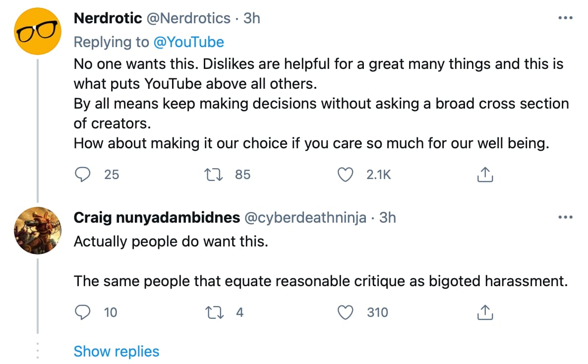Open more options menu on Craig's tweet
Viewport: 588px width, 364px height.
click(x=565, y=217)
